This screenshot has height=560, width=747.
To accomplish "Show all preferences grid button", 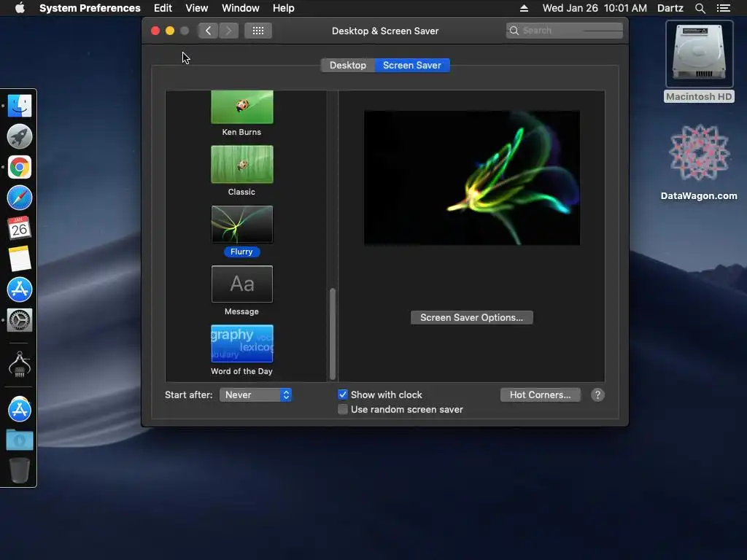I will click(258, 31).
